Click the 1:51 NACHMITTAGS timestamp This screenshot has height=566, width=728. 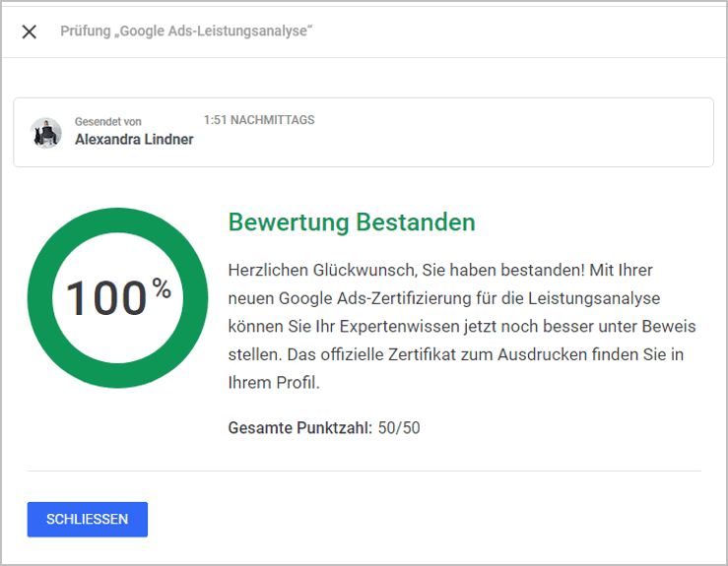click(x=259, y=120)
